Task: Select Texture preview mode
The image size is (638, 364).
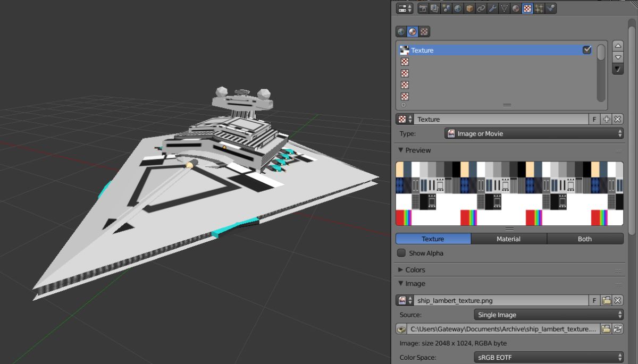Action: click(x=433, y=239)
